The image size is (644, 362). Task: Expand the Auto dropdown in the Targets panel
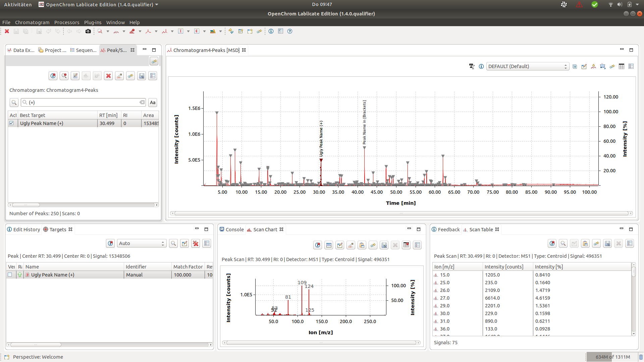162,243
